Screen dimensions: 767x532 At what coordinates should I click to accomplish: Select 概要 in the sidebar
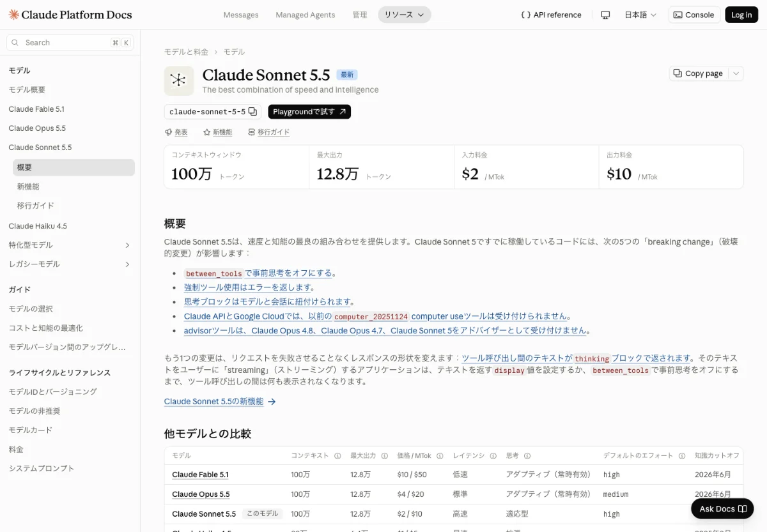coord(74,167)
